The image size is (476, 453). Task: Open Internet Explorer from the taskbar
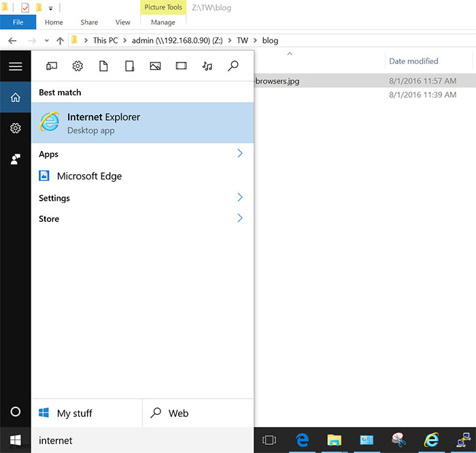[431, 440]
